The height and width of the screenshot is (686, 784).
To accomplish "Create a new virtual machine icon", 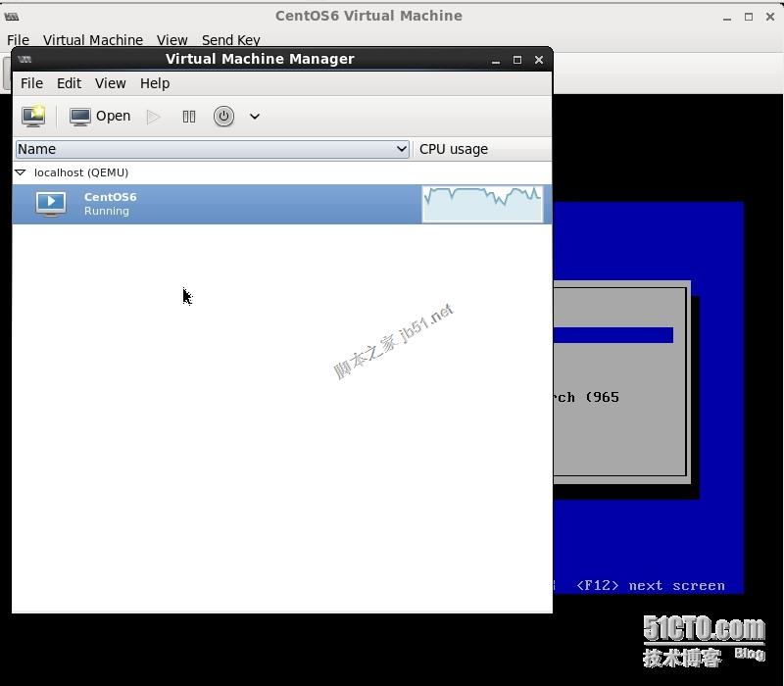I will (33, 116).
